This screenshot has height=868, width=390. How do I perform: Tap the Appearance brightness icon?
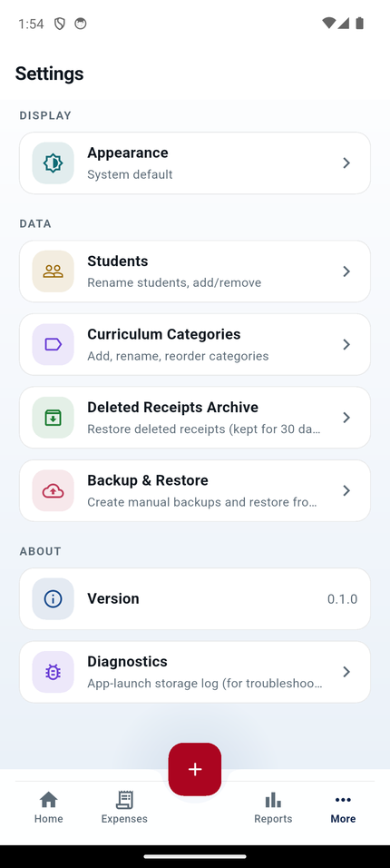[x=54, y=163]
